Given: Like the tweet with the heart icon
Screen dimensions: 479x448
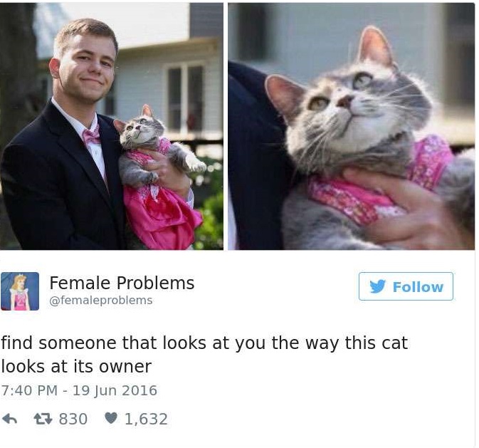Looking at the screenshot, I should (x=110, y=418).
